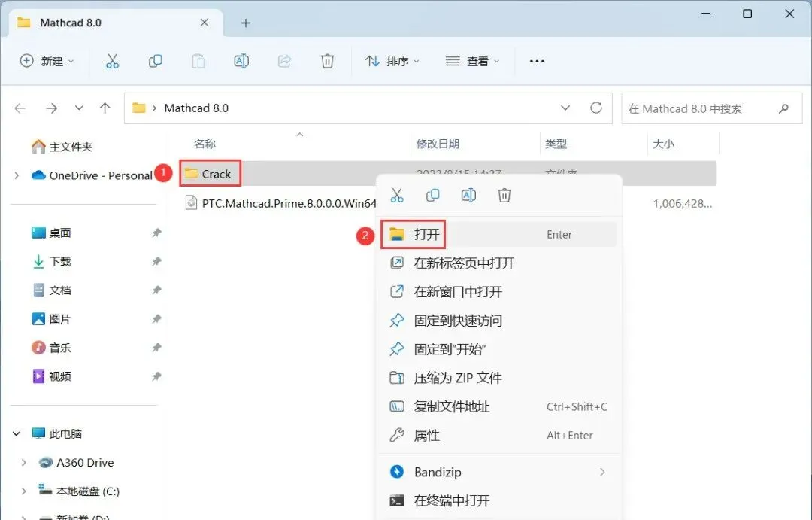Image resolution: width=812 pixels, height=520 pixels.
Task: Select 文档 in the sidebar
Action: (x=52, y=290)
